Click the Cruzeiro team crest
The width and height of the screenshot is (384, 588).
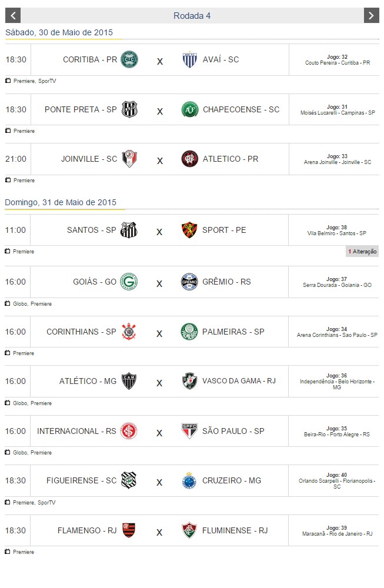point(189,480)
